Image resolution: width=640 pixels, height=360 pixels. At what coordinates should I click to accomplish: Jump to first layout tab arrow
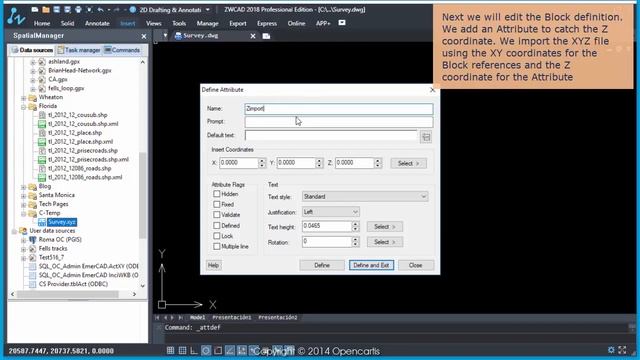click(x=158, y=317)
